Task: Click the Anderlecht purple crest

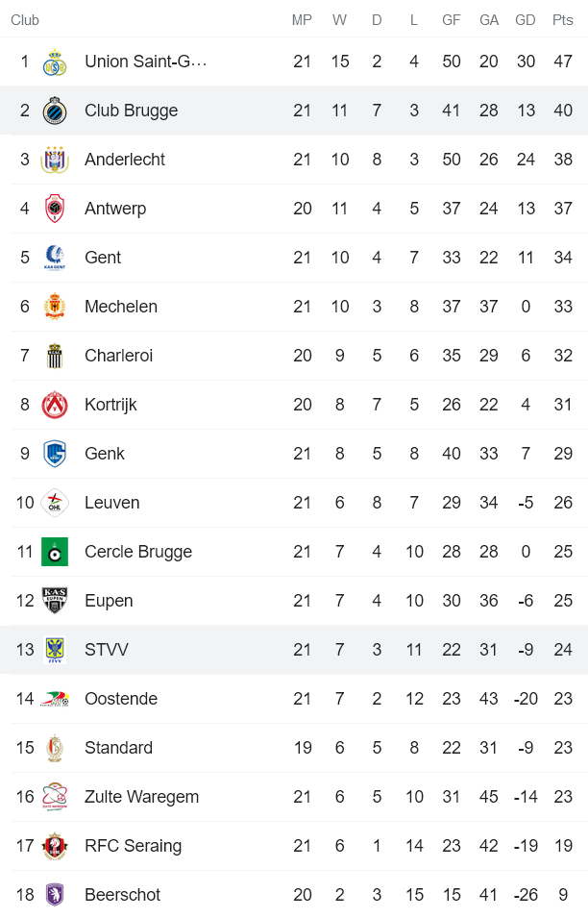Action: [x=55, y=160]
